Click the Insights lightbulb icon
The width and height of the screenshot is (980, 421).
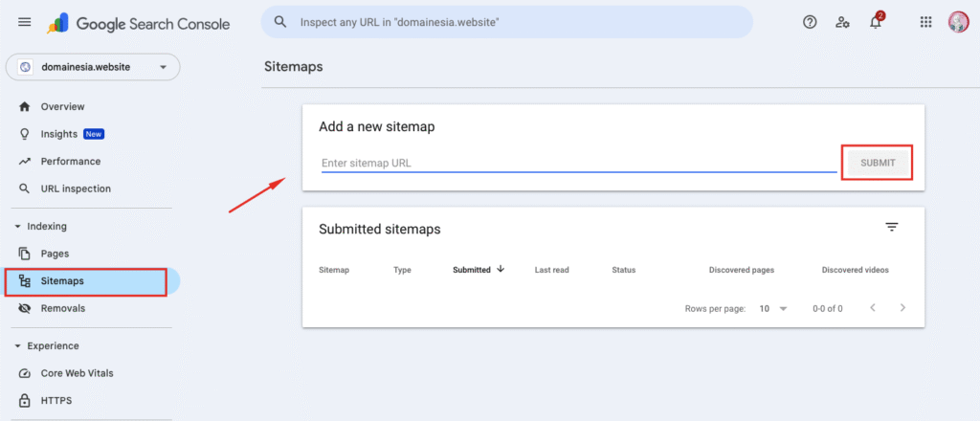pos(24,134)
